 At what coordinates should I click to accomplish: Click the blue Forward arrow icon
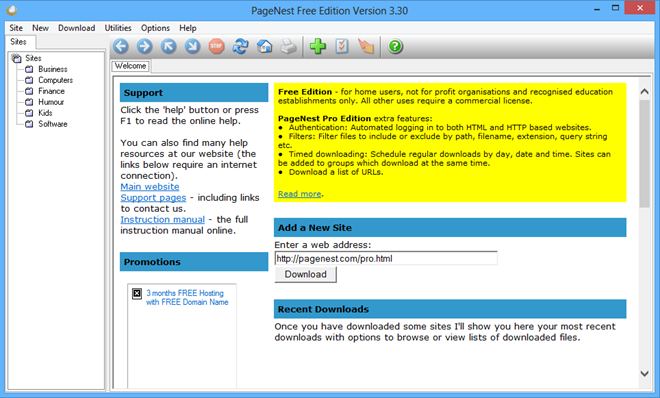(144, 46)
